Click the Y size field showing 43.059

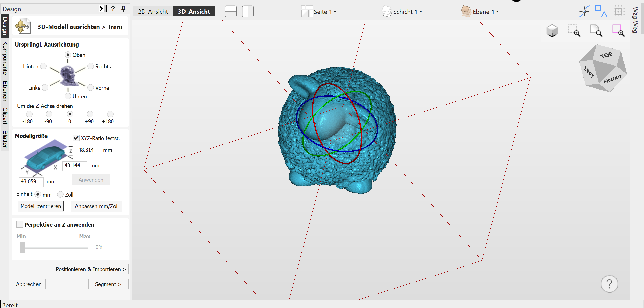pos(31,182)
